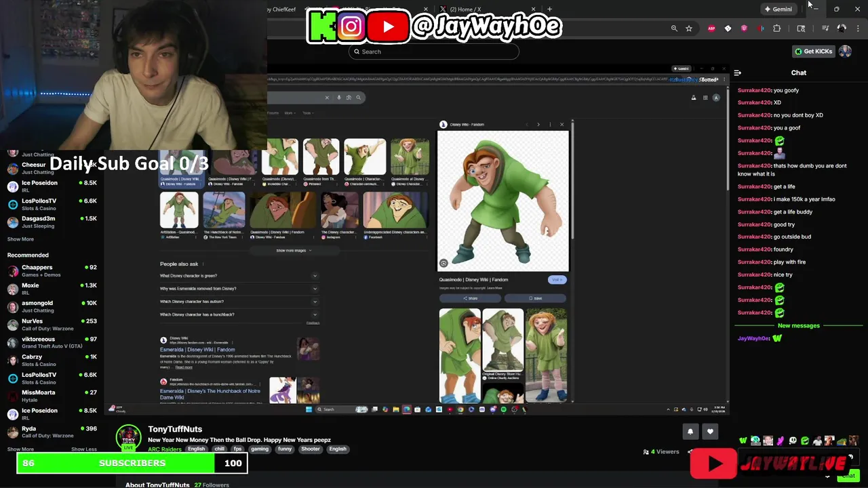868x488 pixels.
Task: Collapse the chat panel with arrow icon
Action: click(737, 73)
